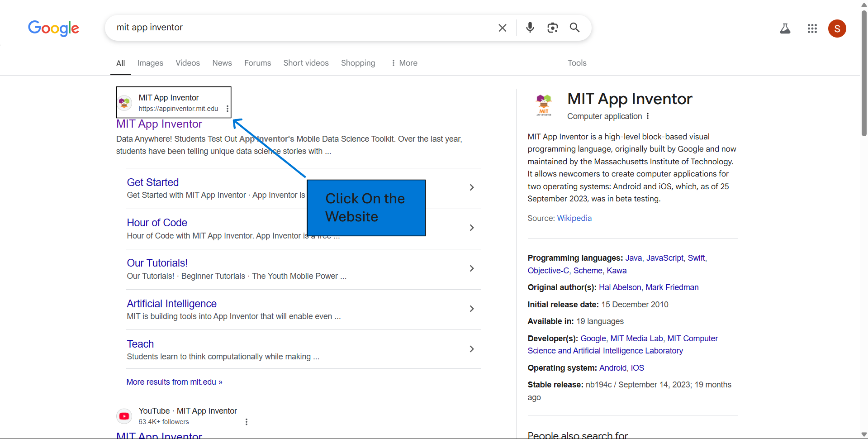The height and width of the screenshot is (439, 868).
Task: Expand the Get Started chevron
Action: pos(472,187)
